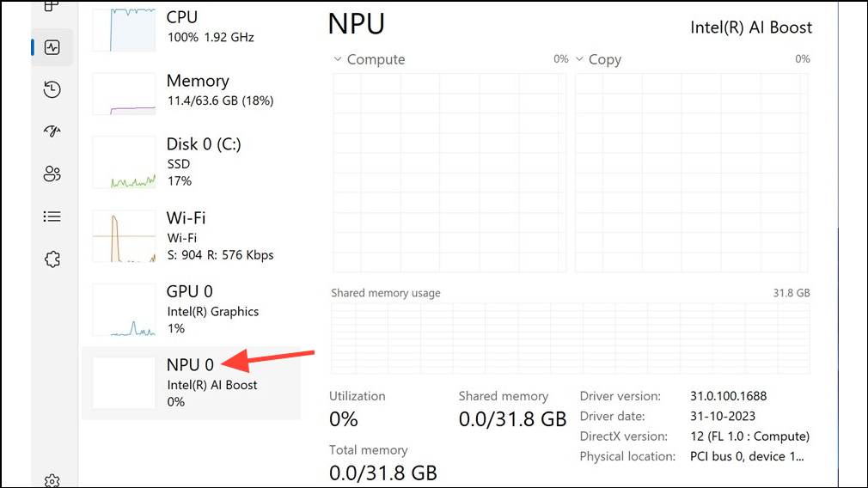Open Task Manager Settings gear icon
The height and width of the screenshot is (488, 868).
click(x=52, y=480)
